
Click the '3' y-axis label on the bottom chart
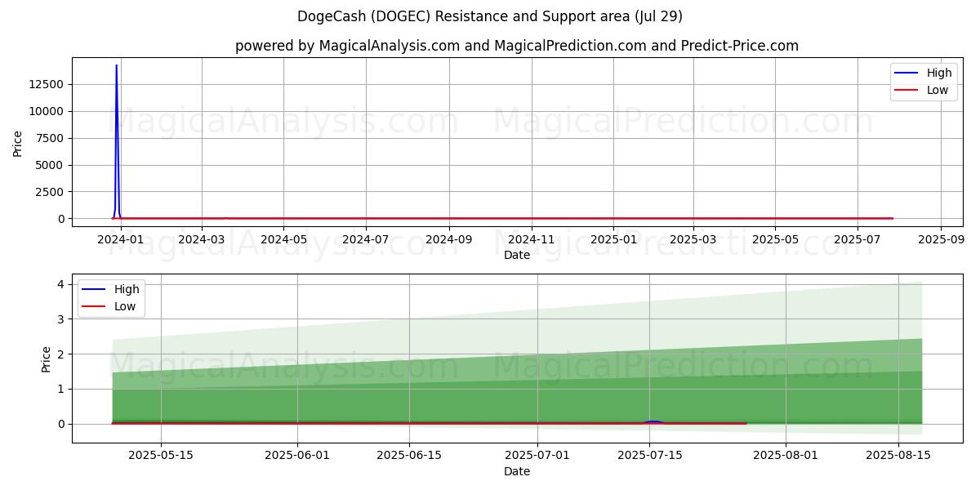tap(61, 319)
